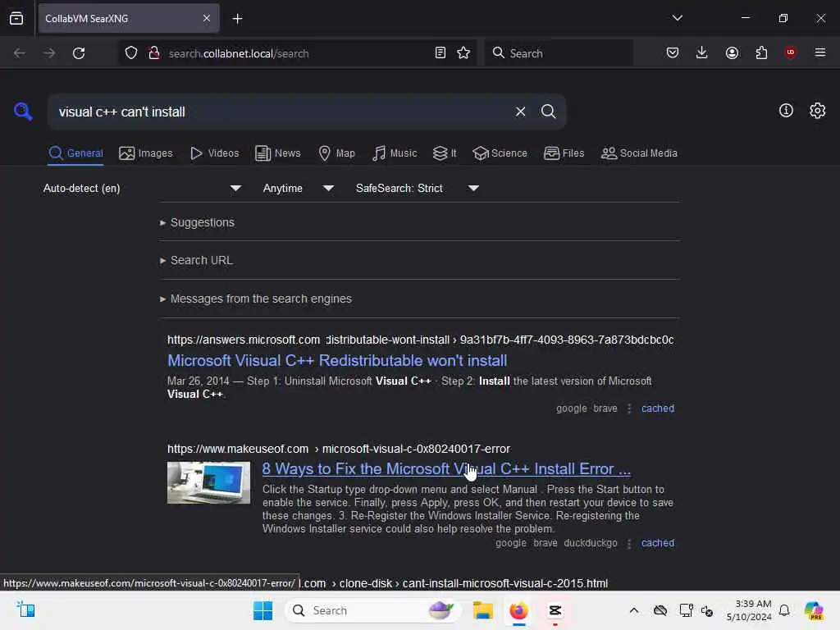This screenshot has height=630, width=840.
Task: Open Windows Widgets taskbar icon
Action: (x=25, y=609)
